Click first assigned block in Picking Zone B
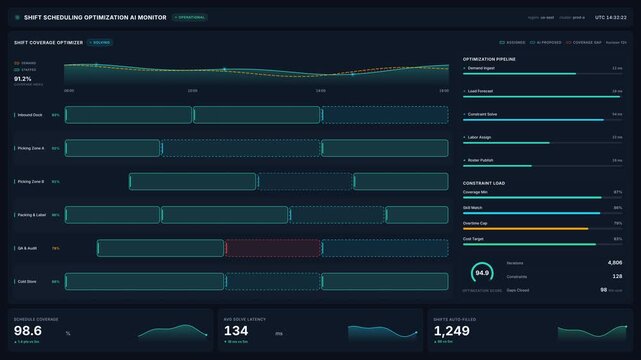The image size is (641, 360). (193, 181)
